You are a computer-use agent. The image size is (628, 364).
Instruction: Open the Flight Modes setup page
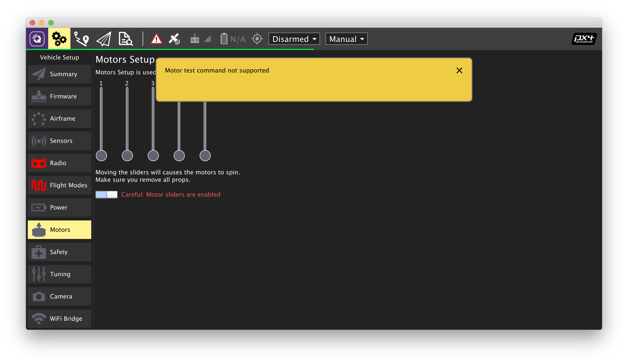59,185
